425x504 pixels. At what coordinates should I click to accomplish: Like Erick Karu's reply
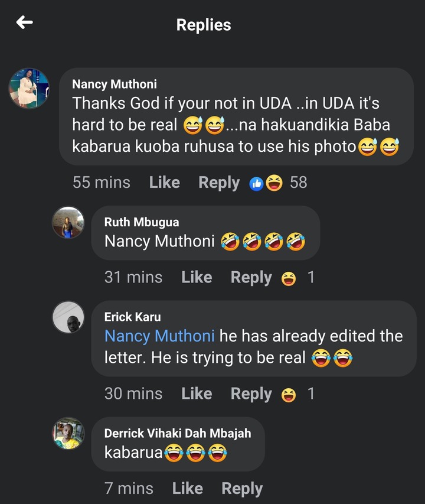click(197, 394)
